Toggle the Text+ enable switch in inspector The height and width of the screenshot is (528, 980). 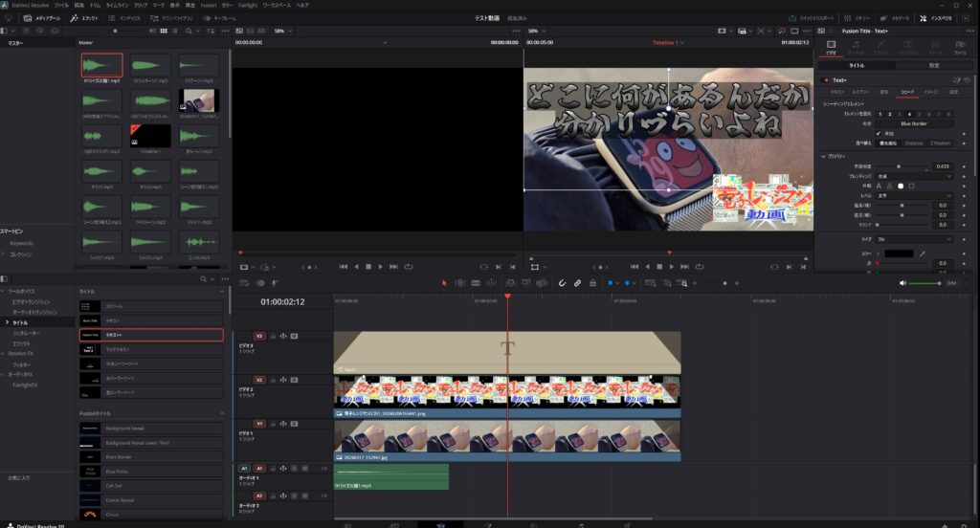point(828,79)
